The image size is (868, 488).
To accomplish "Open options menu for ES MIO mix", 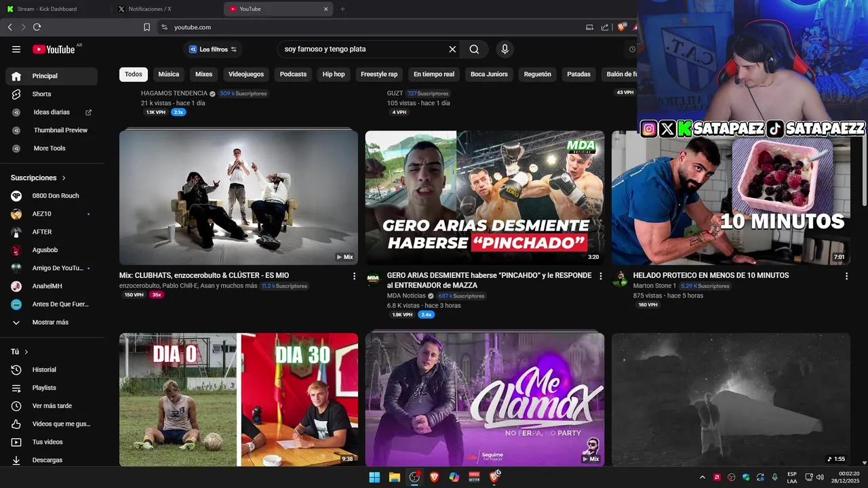I will pos(354,276).
